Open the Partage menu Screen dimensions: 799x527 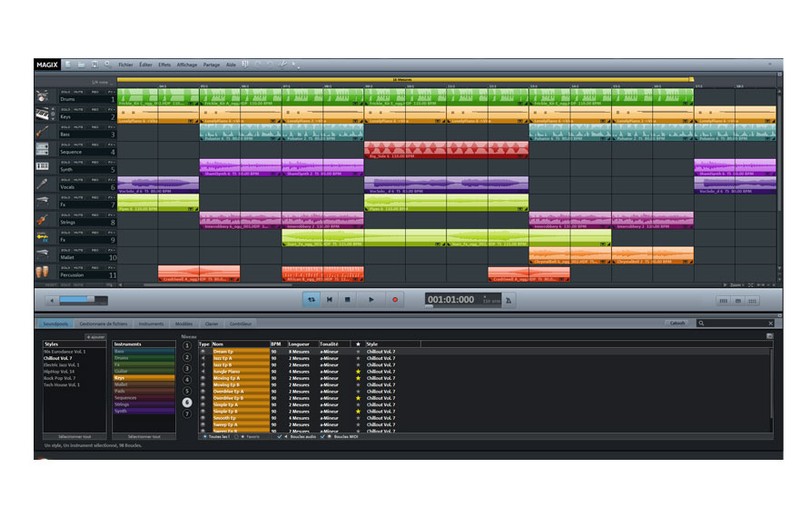[x=211, y=65]
